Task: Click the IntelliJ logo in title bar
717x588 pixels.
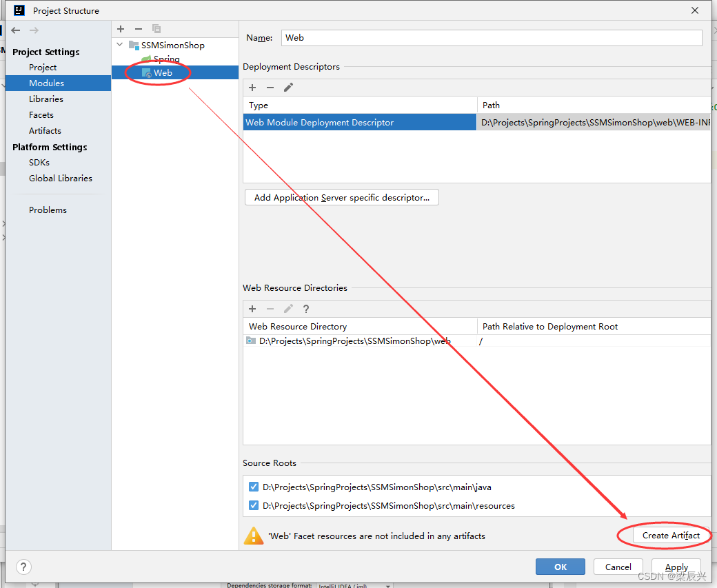Action: 19,10
